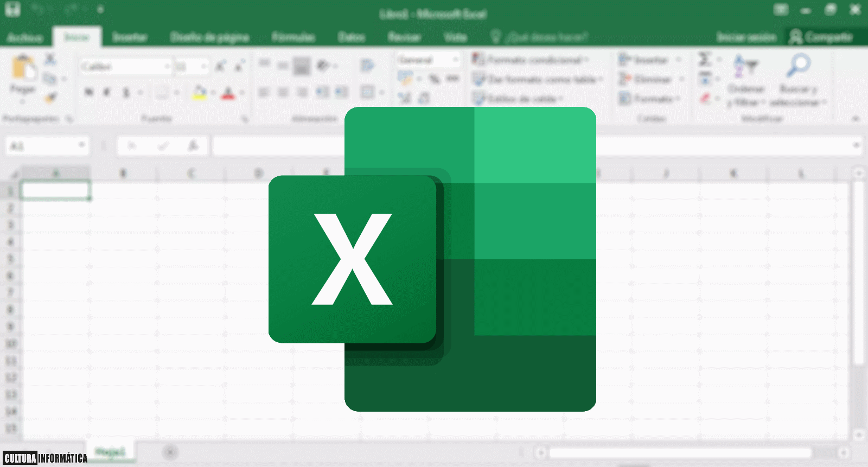Click the Save icon in title bar
The image size is (868, 467).
[x=13, y=9]
